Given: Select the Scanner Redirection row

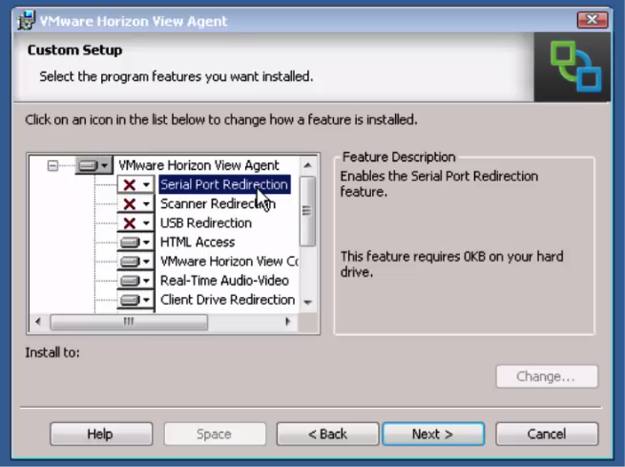Looking at the screenshot, I should point(218,204).
